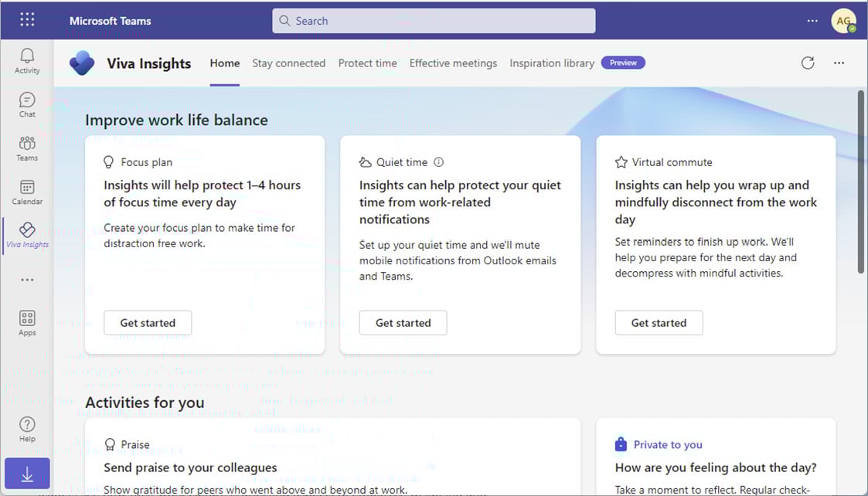The image size is (868, 496).
Task: Open the app launcher waffle grid
Action: click(27, 20)
